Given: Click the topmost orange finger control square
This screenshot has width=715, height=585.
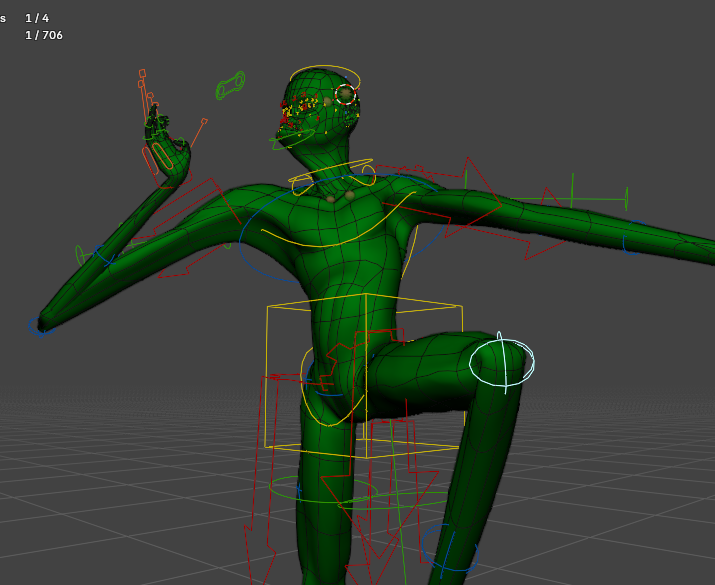Looking at the screenshot, I should 142,73.
